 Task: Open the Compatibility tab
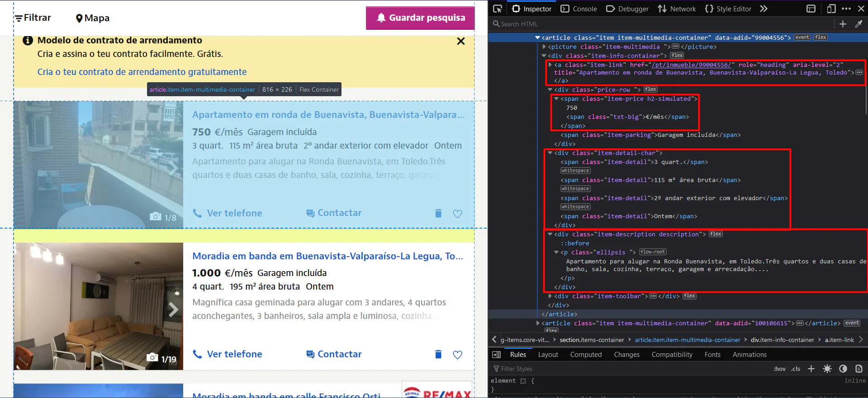pyautogui.click(x=672, y=355)
